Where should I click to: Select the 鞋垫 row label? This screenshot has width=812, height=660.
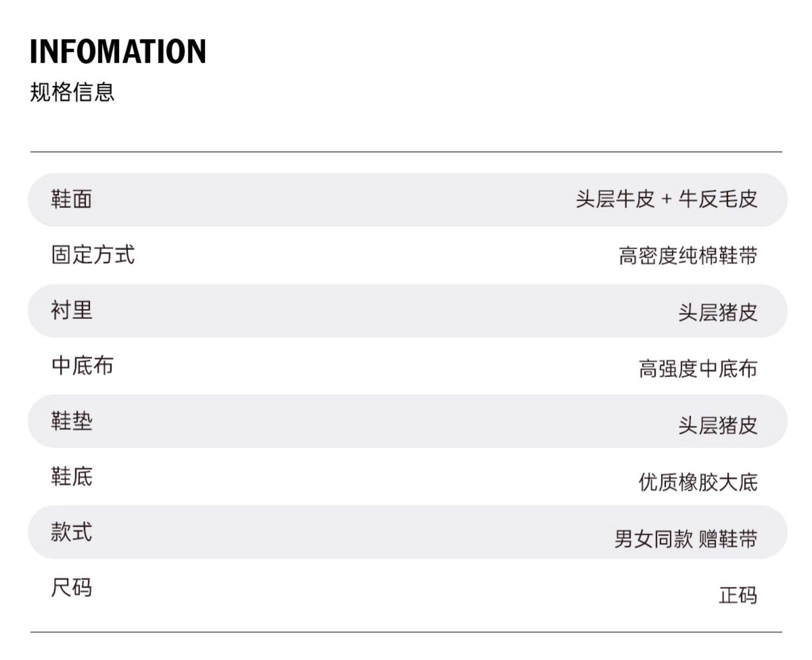[x=71, y=421]
